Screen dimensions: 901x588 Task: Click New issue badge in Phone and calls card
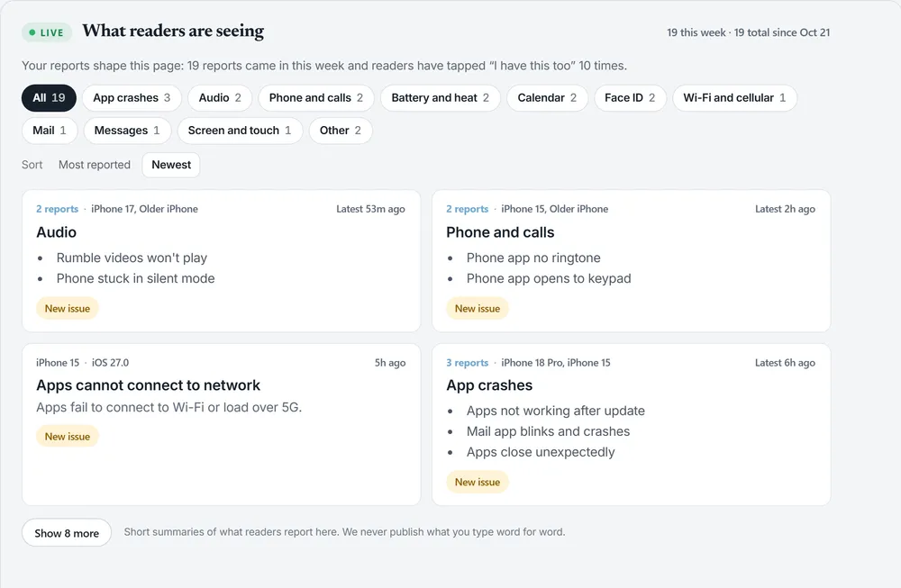click(x=478, y=308)
